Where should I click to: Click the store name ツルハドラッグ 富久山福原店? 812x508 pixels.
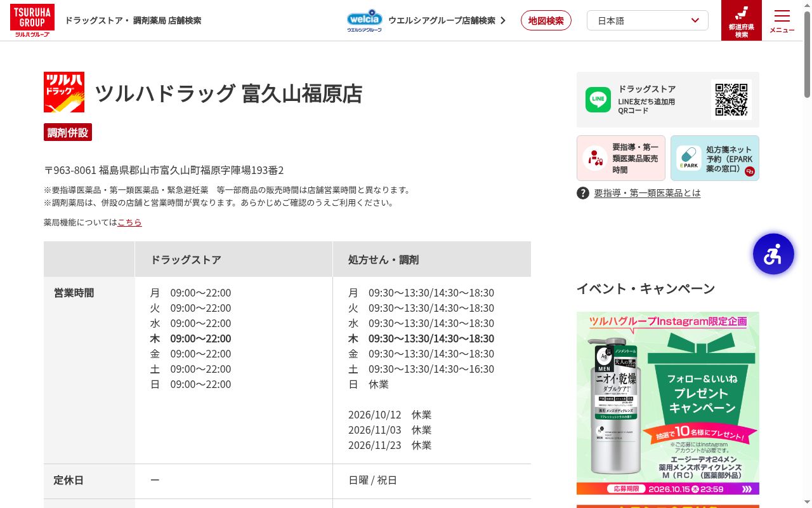[228, 93]
